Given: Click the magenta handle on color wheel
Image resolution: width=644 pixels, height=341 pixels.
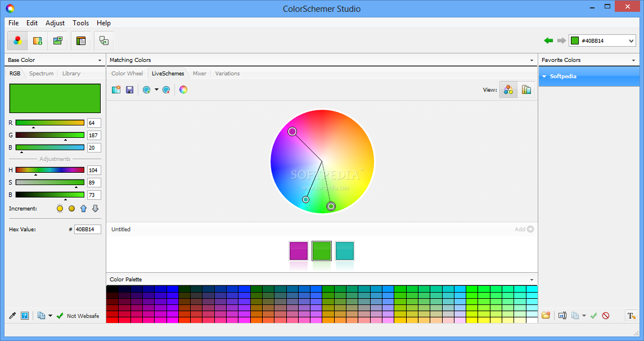Looking at the screenshot, I should [x=292, y=132].
